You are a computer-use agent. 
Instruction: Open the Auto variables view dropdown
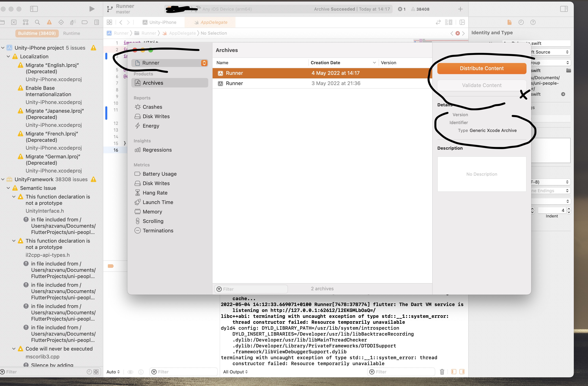(113, 372)
